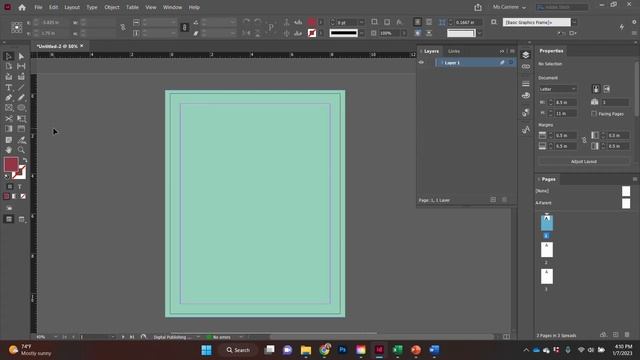The height and width of the screenshot is (360, 640).
Task: Open the Ms Carmine workspace dropdown
Action: coord(509,7)
